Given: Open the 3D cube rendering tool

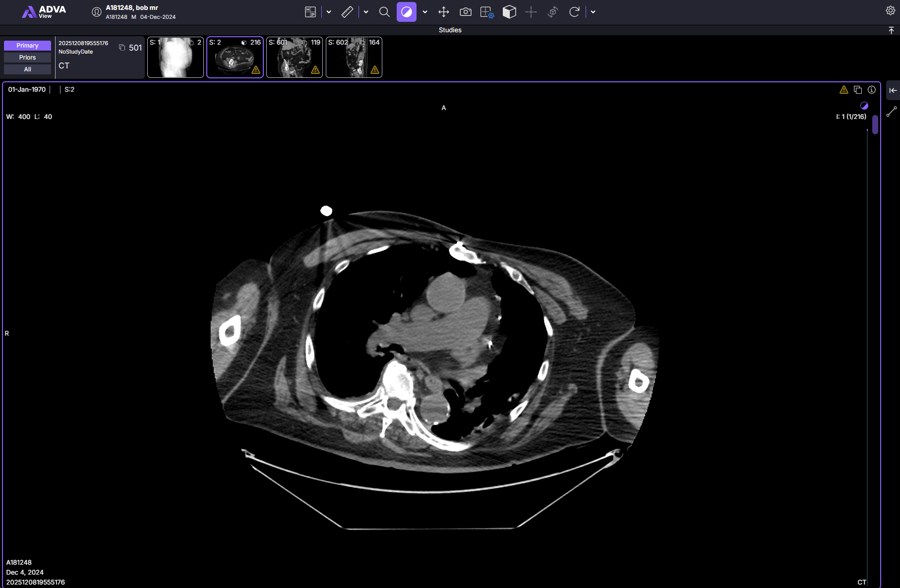Looking at the screenshot, I should coord(509,12).
